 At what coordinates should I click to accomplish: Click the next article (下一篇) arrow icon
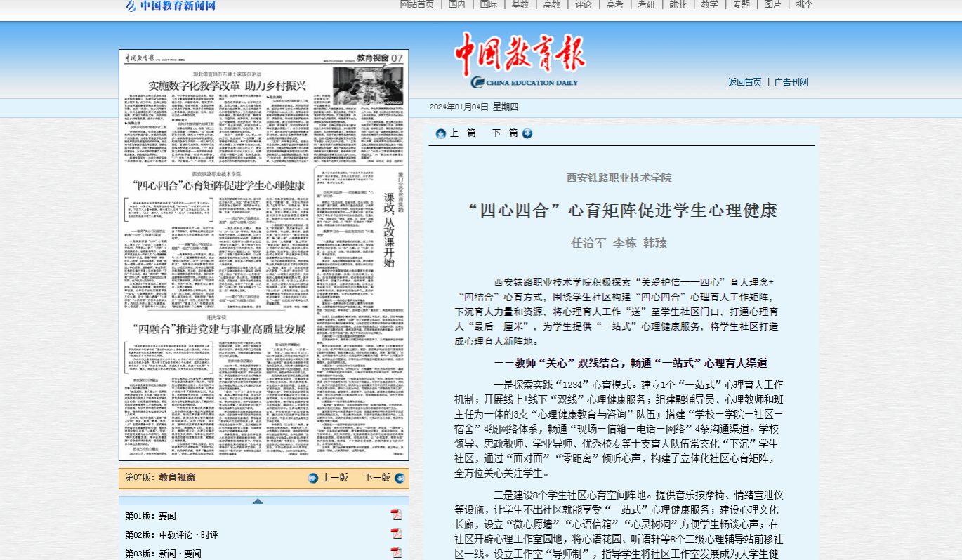[x=527, y=133]
